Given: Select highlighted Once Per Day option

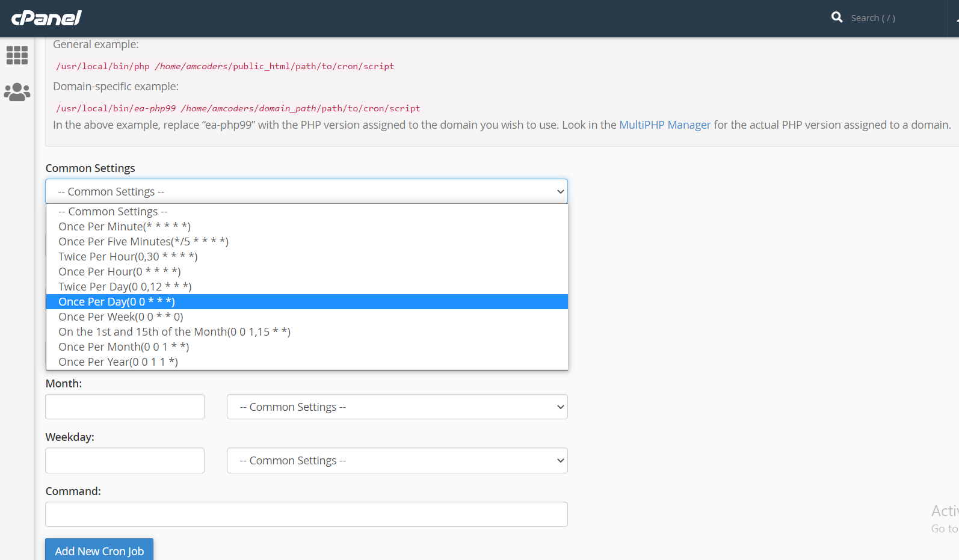Looking at the screenshot, I should click(116, 302).
